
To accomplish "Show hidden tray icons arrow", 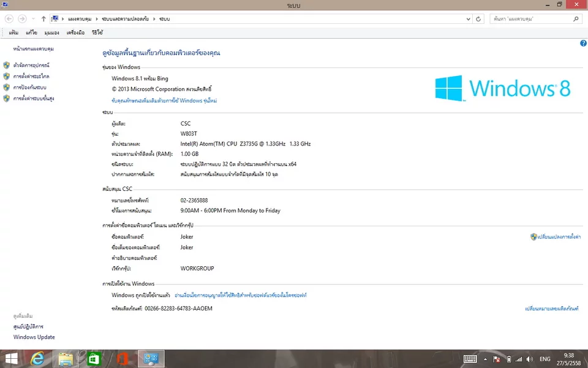I will click(x=485, y=359).
